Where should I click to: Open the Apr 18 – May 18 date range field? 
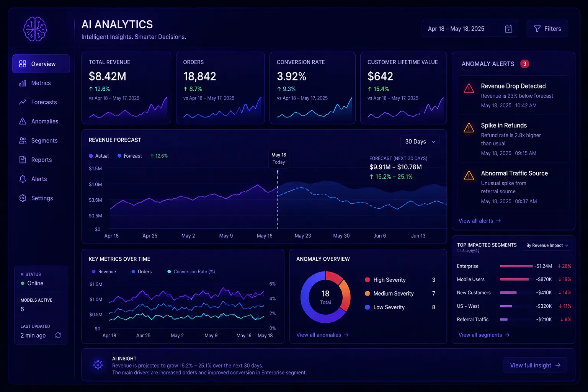(x=470, y=29)
